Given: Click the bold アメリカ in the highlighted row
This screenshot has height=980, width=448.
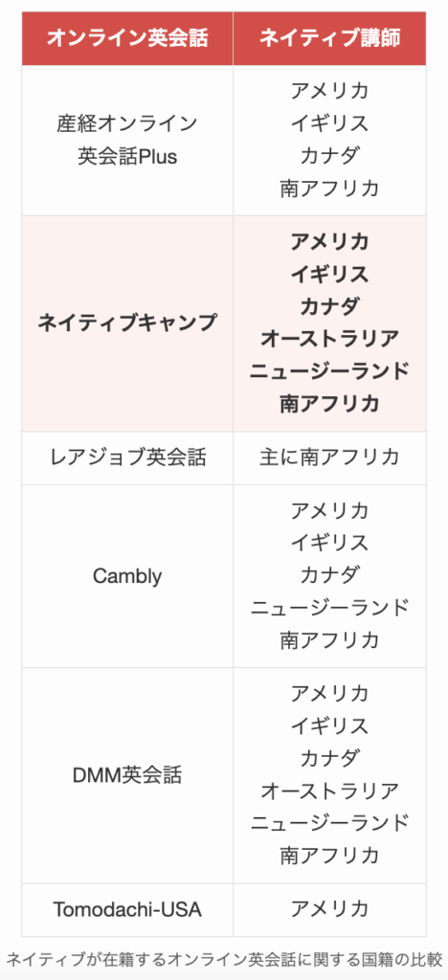Looking at the screenshot, I should pos(330,242).
